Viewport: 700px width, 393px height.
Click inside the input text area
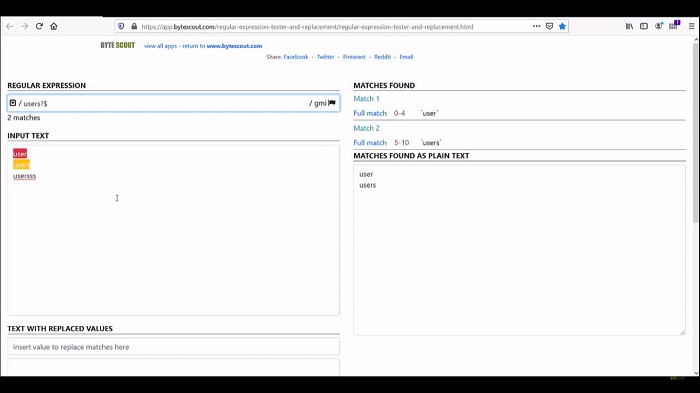coord(173,230)
